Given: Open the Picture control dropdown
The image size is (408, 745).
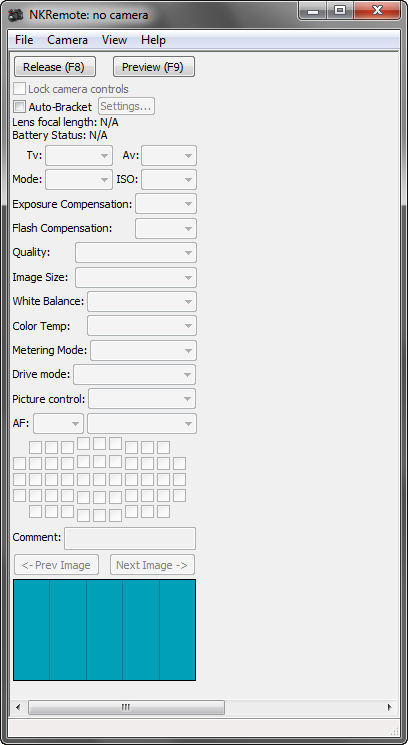Looking at the screenshot, I should (142, 399).
